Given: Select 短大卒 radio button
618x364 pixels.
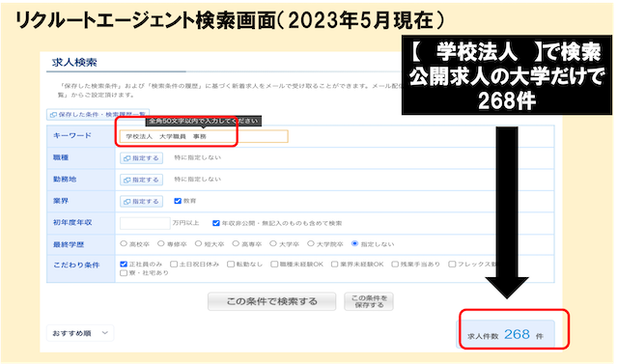Looking at the screenshot, I should [198, 244].
